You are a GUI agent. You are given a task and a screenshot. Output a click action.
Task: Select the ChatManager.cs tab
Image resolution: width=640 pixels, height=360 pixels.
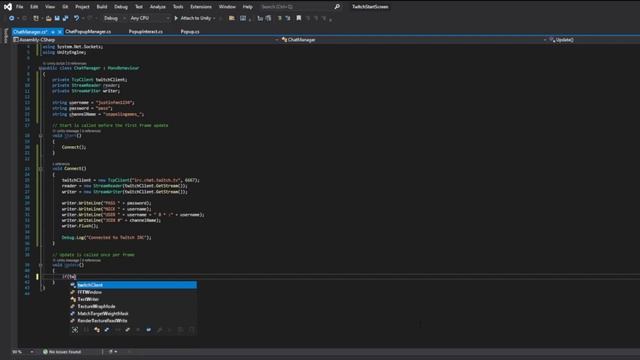point(30,31)
